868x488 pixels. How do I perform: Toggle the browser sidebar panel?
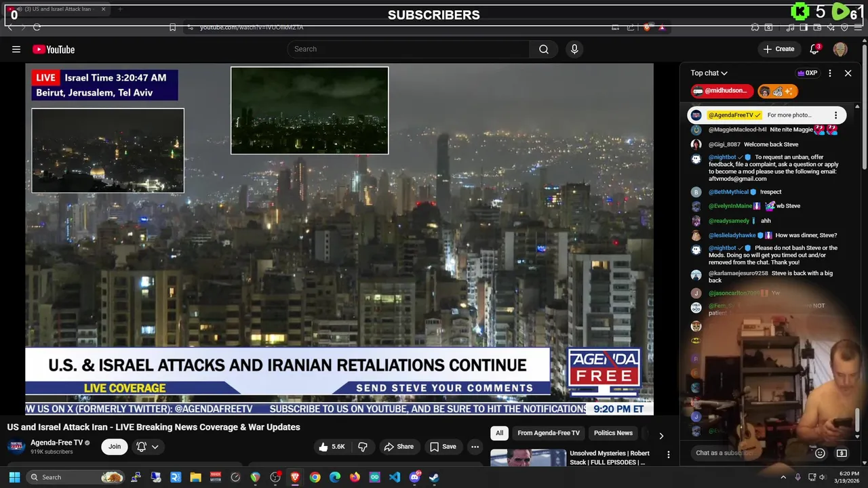804,27
